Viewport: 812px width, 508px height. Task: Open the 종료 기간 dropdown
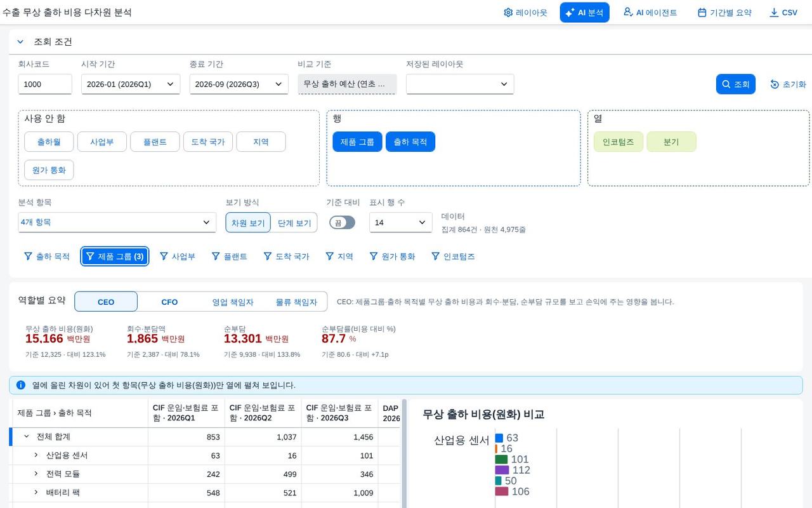[239, 84]
